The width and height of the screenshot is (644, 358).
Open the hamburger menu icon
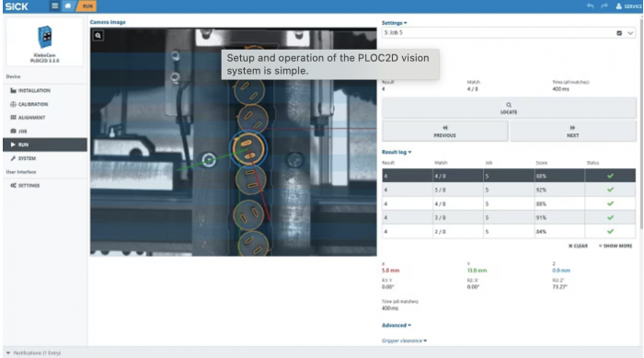[54, 6]
